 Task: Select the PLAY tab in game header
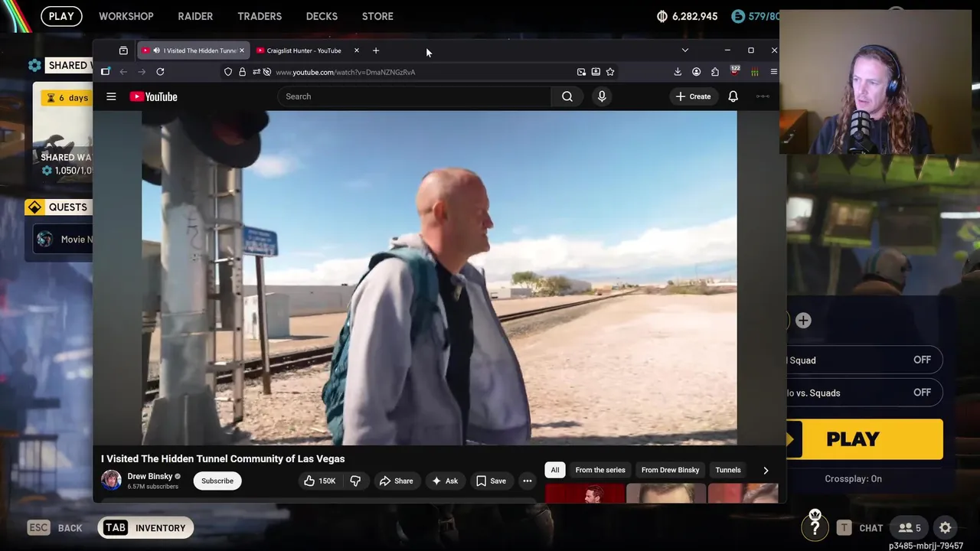pyautogui.click(x=61, y=16)
